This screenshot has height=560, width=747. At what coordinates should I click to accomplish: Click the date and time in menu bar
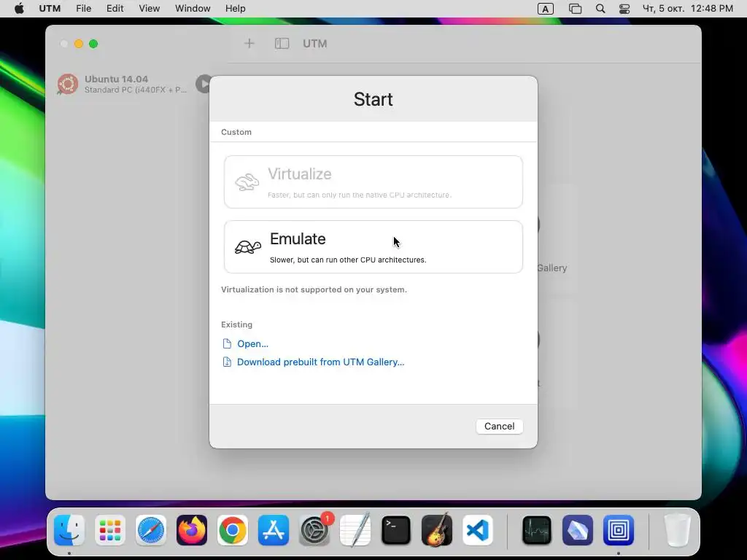pyautogui.click(x=687, y=9)
